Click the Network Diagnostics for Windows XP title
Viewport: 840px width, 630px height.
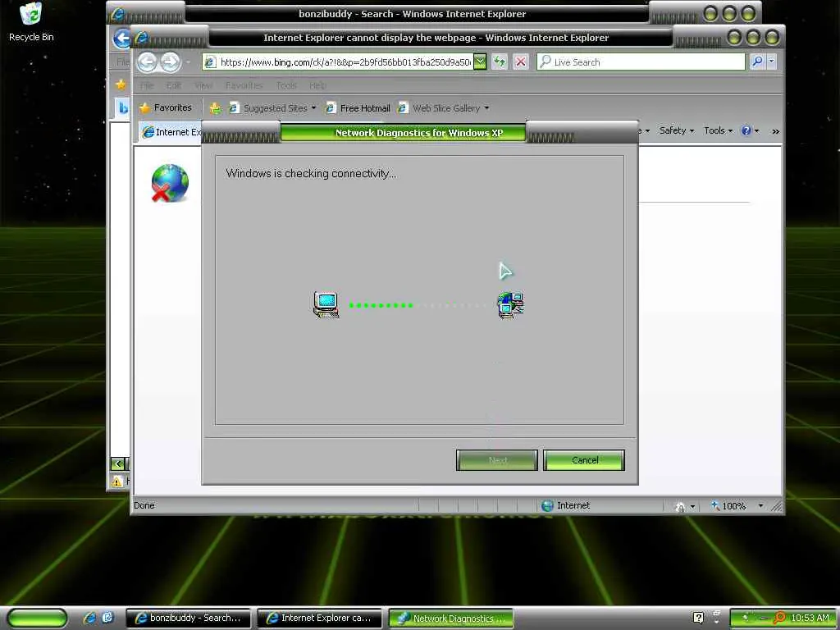point(419,133)
